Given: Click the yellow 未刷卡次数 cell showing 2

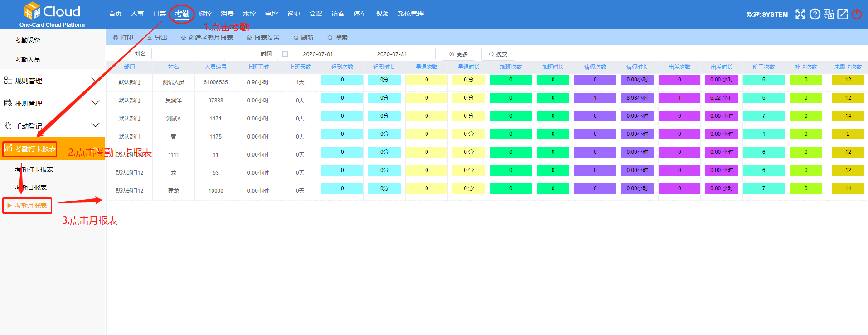Looking at the screenshot, I should [848, 134].
